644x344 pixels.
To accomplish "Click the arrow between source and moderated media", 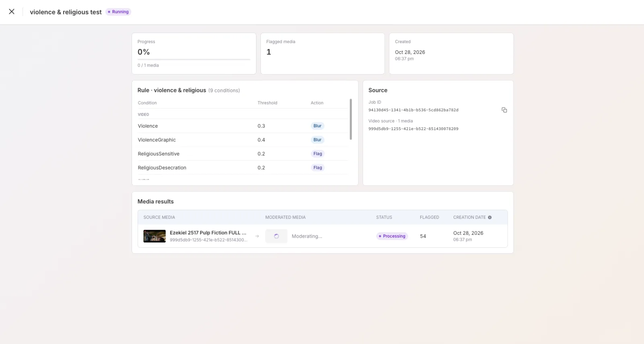I will (x=257, y=236).
